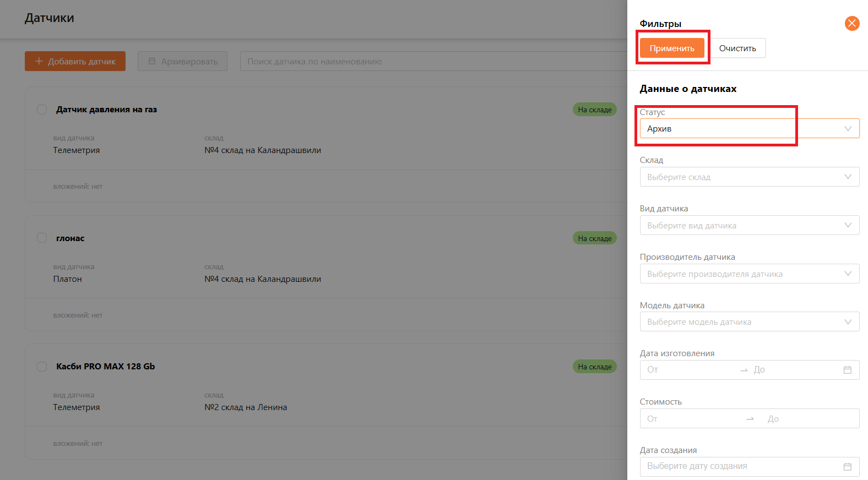Click the calendar icon in Дата изготовления field
The image size is (868, 480).
click(x=847, y=370)
